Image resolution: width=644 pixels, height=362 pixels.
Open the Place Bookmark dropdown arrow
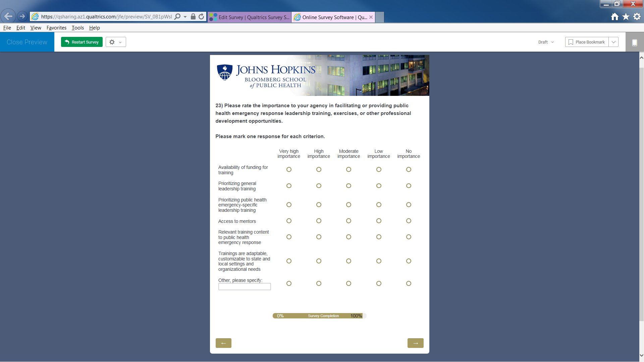(x=613, y=42)
